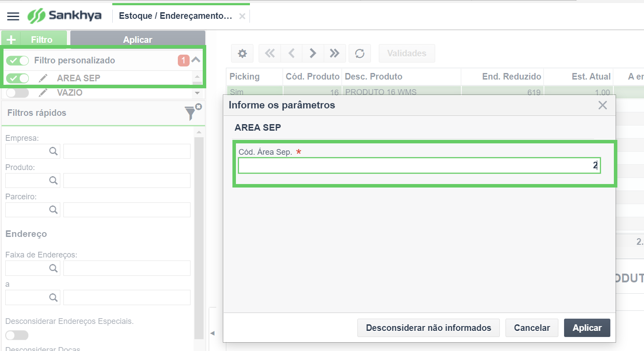Click the Parceiro description field

point(127,210)
